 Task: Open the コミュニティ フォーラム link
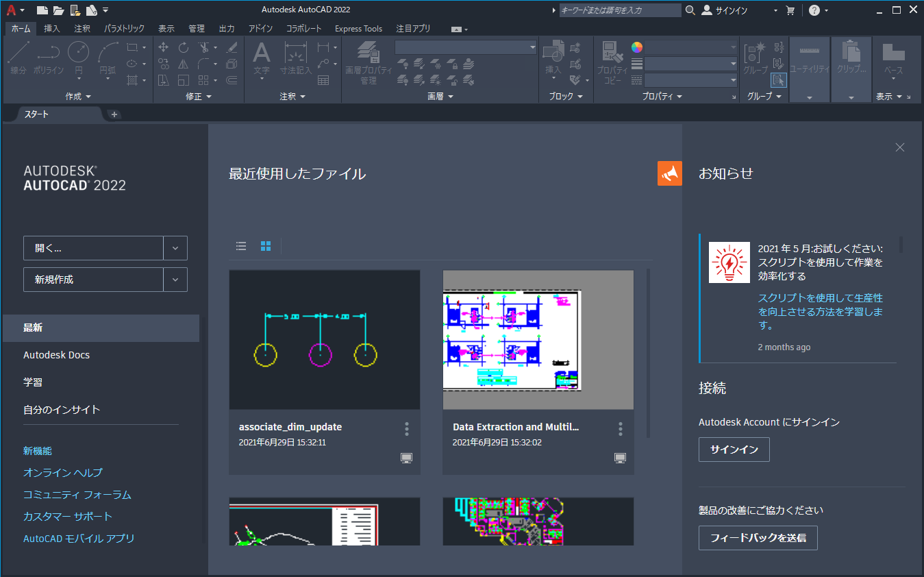pyautogui.click(x=77, y=495)
